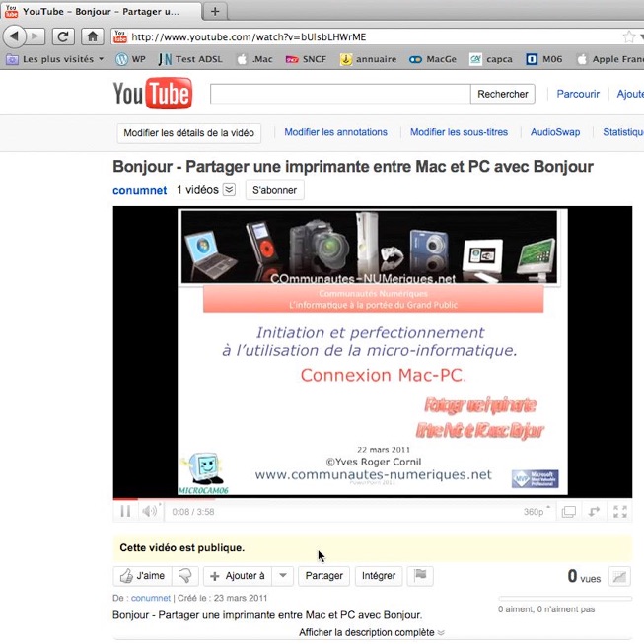Click the Partager button
This screenshot has width=644, height=644.
click(x=324, y=576)
